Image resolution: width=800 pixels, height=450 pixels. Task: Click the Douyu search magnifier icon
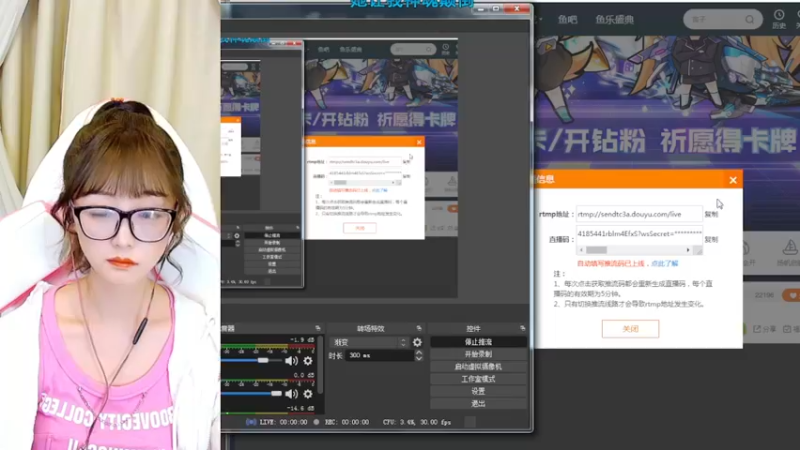pos(749,19)
